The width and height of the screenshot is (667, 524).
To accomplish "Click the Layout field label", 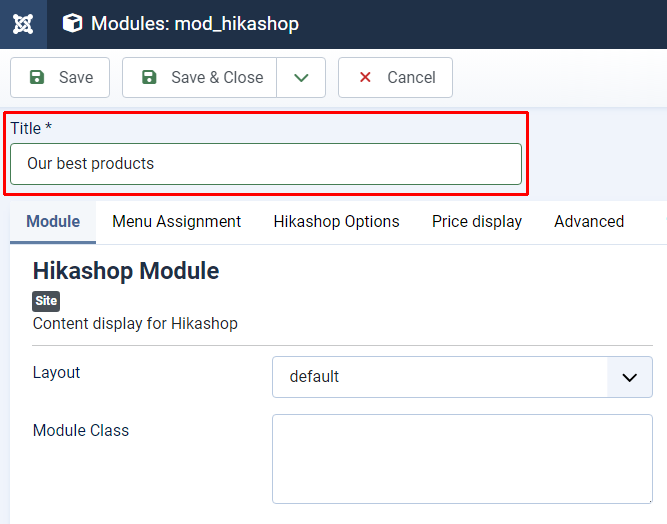I will point(56,373).
